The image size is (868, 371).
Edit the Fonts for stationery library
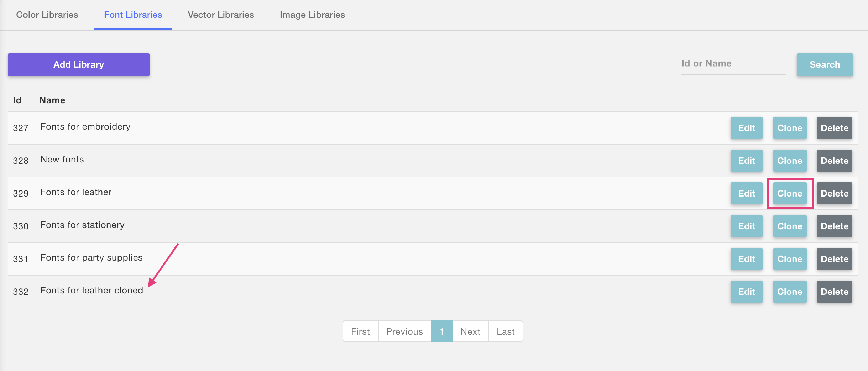[746, 226]
